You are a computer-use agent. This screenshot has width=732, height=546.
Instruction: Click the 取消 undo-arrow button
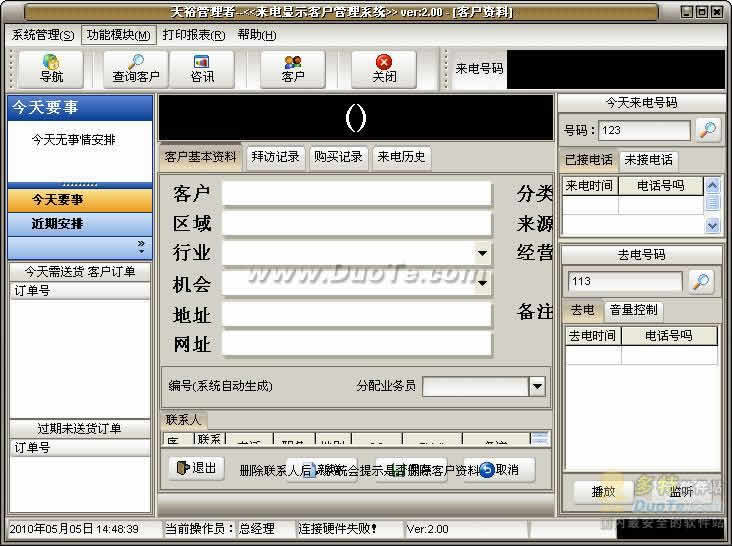(499, 469)
